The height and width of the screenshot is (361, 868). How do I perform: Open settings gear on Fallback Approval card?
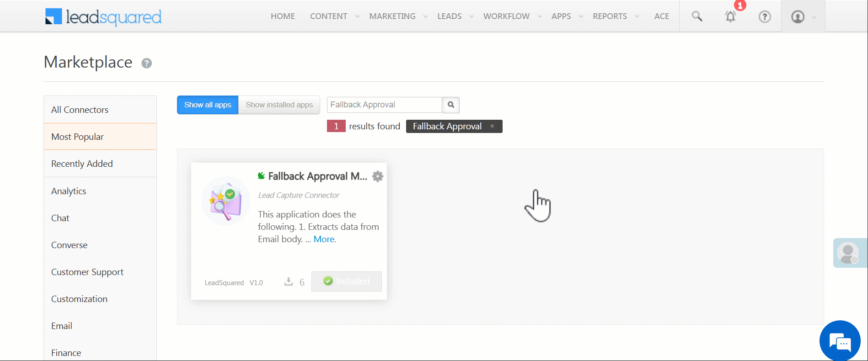point(377,176)
